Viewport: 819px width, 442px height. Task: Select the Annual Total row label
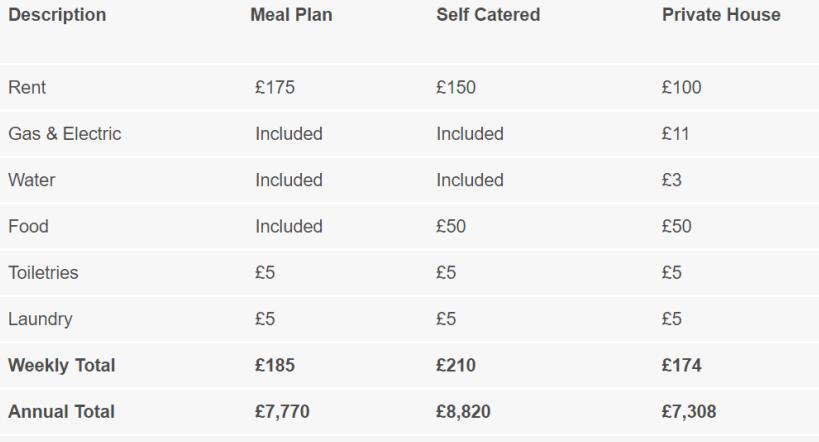61,411
